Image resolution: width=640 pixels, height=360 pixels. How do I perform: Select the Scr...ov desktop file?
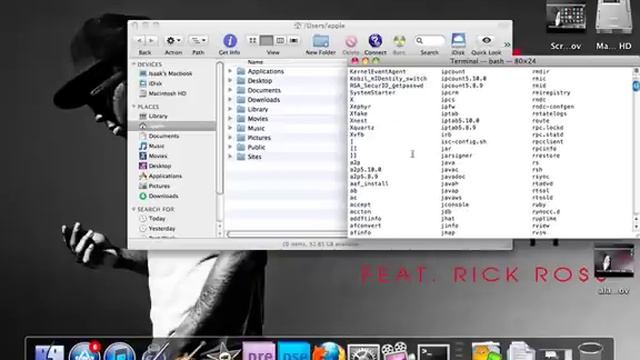click(566, 25)
